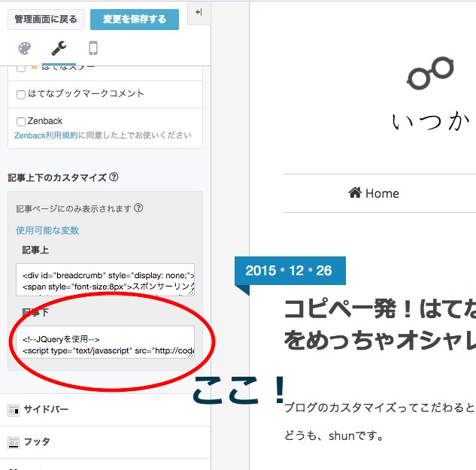Click the 2015 12 26 date label
The image size is (476, 470).
click(x=290, y=271)
